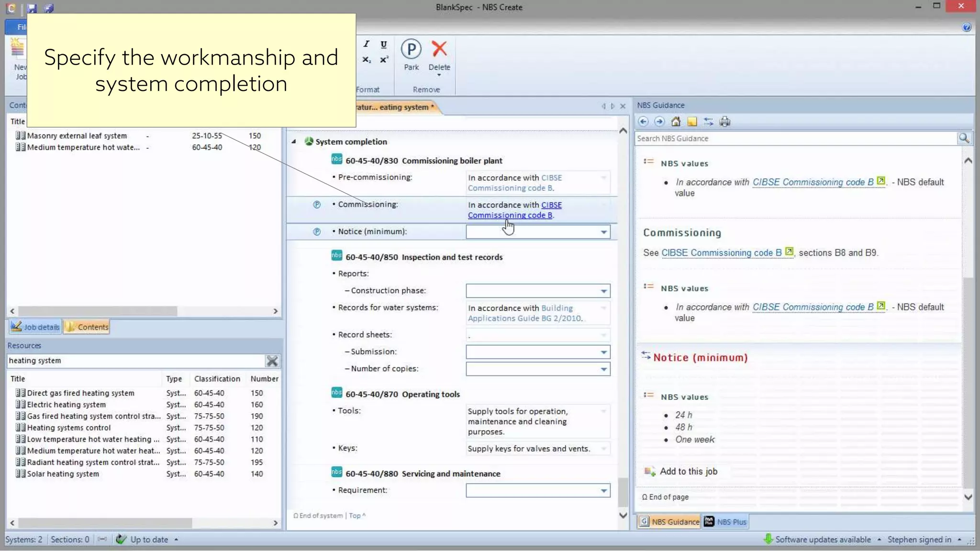Collapse the System completion section
The height and width of the screenshot is (551, 980).
[294, 142]
